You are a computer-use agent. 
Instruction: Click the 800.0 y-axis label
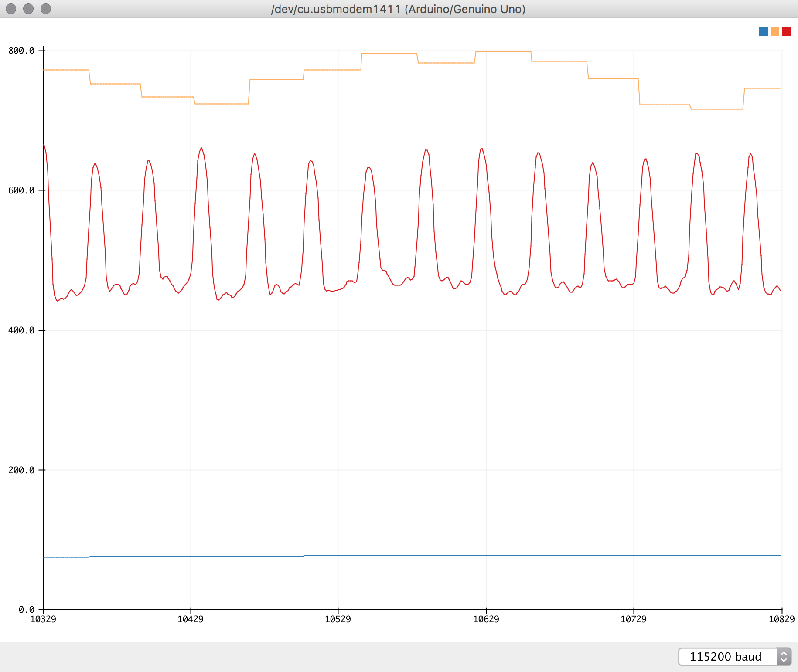[x=21, y=51]
